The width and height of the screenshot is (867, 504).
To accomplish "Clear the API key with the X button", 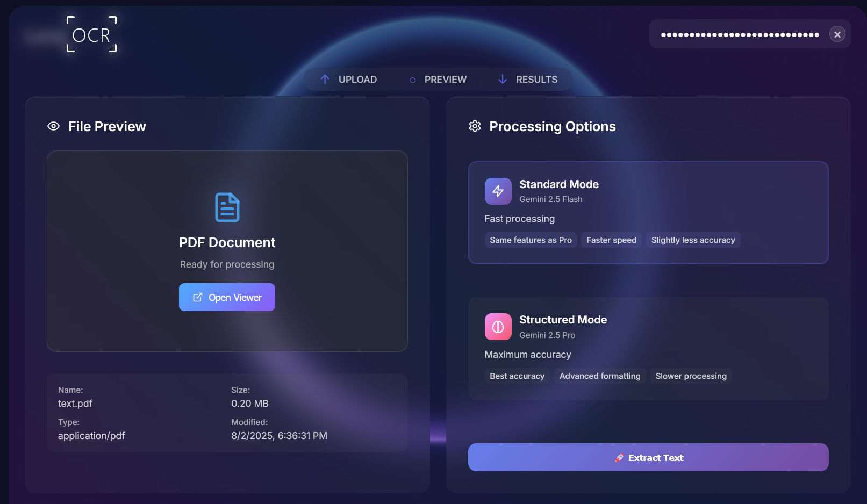I will click(836, 34).
